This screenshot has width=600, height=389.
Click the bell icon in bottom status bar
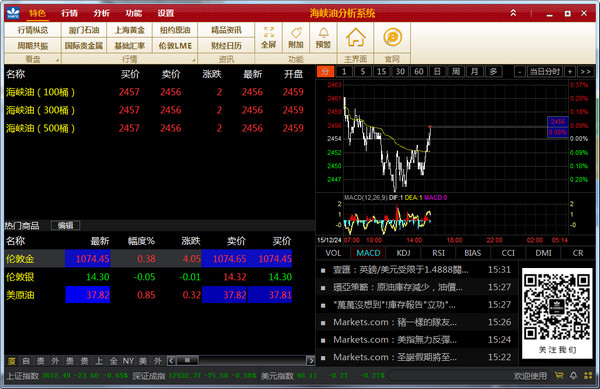573,376
